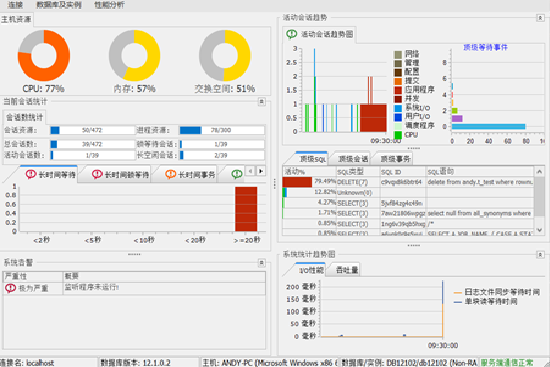The height and width of the screenshot is (367, 550).
Task: Click the 网络 legend color swatch
Action: click(x=398, y=54)
